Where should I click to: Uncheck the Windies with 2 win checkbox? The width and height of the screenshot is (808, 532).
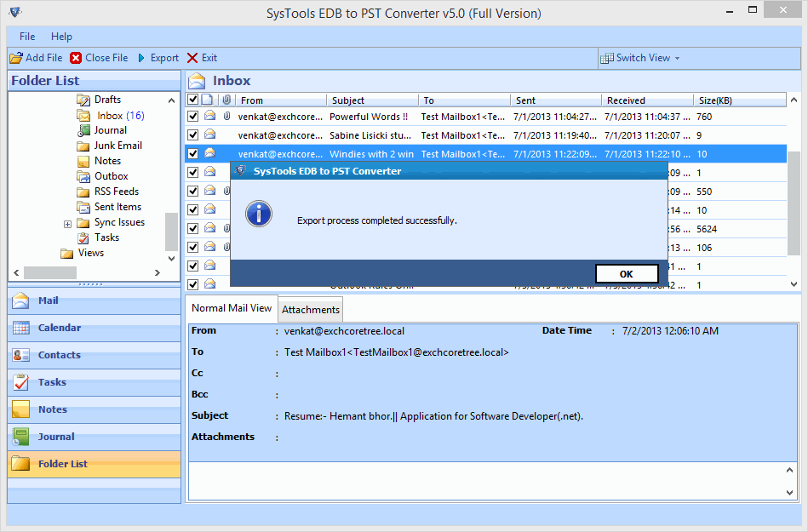[192, 153]
